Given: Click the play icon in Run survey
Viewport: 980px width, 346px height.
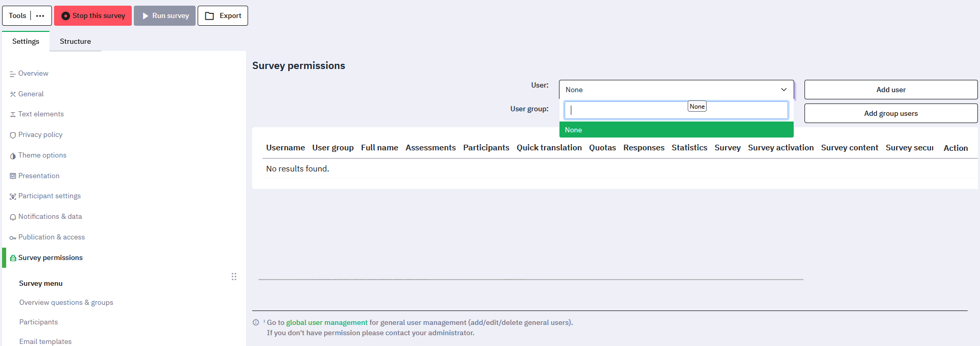Looking at the screenshot, I should click(x=145, y=16).
